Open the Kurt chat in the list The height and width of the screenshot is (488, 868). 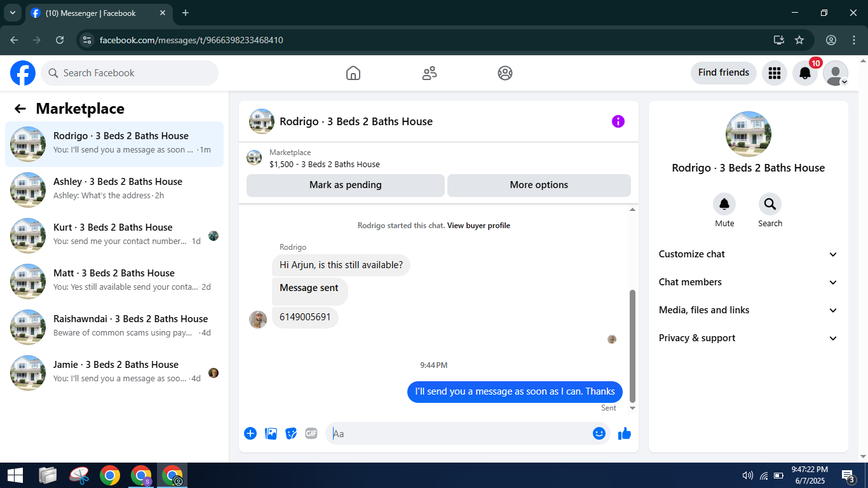[x=114, y=236]
